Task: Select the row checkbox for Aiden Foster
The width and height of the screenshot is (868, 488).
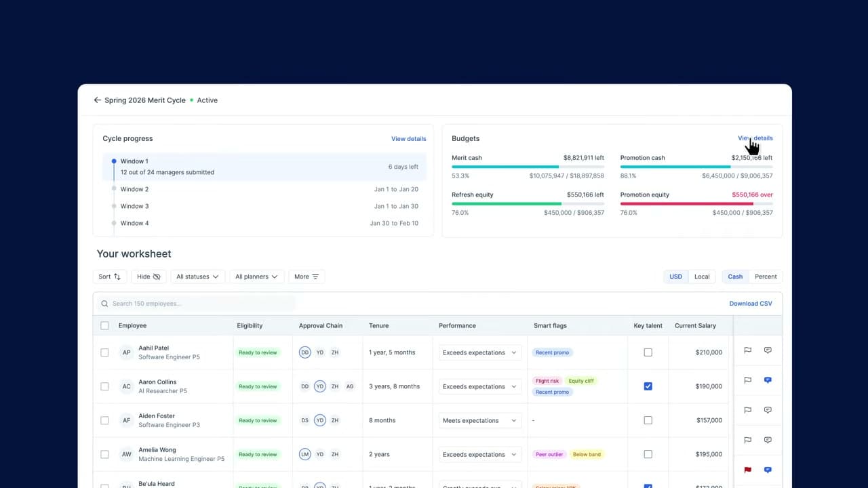Action: tap(104, 420)
